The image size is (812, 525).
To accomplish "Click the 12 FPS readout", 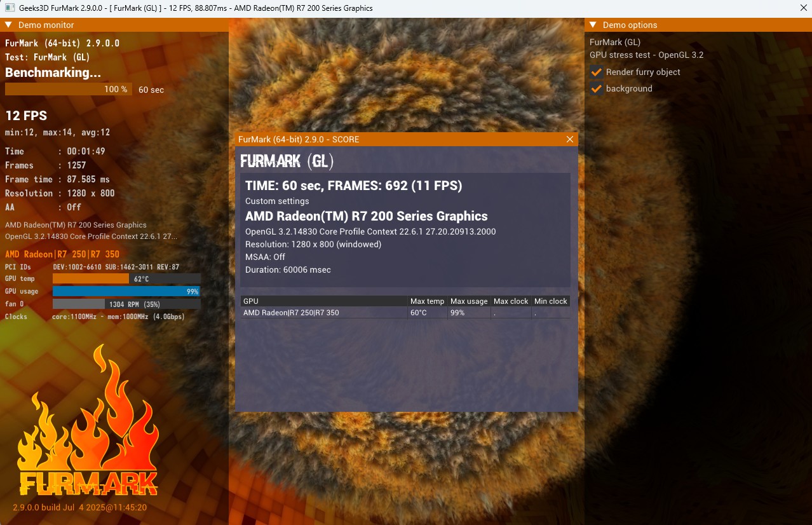I will tap(26, 116).
